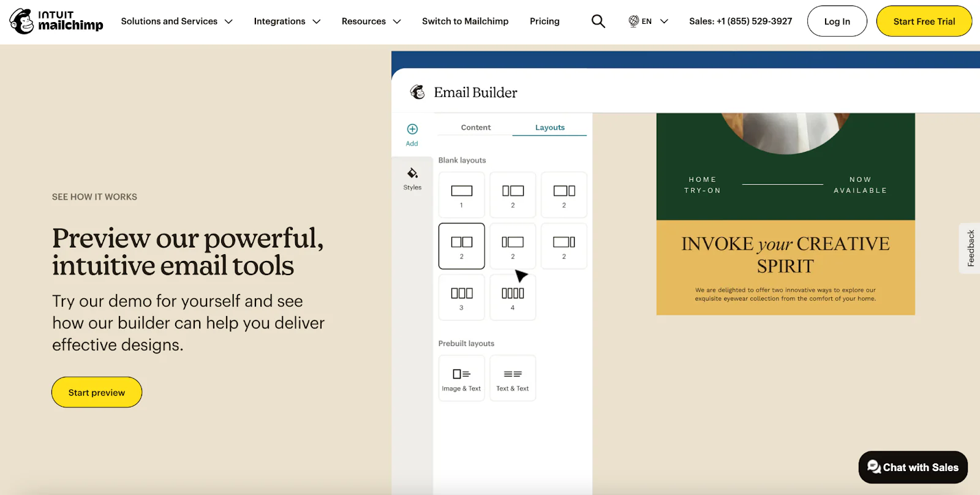Screen dimensions: 980x495
Task: Click the Log In button
Action: [x=837, y=21]
